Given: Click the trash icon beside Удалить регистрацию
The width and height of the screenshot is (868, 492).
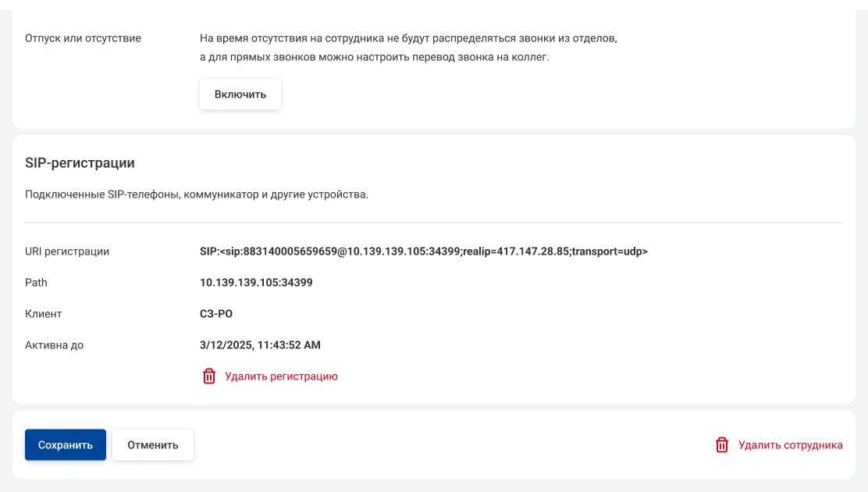Looking at the screenshot, I should pos(209,376).
